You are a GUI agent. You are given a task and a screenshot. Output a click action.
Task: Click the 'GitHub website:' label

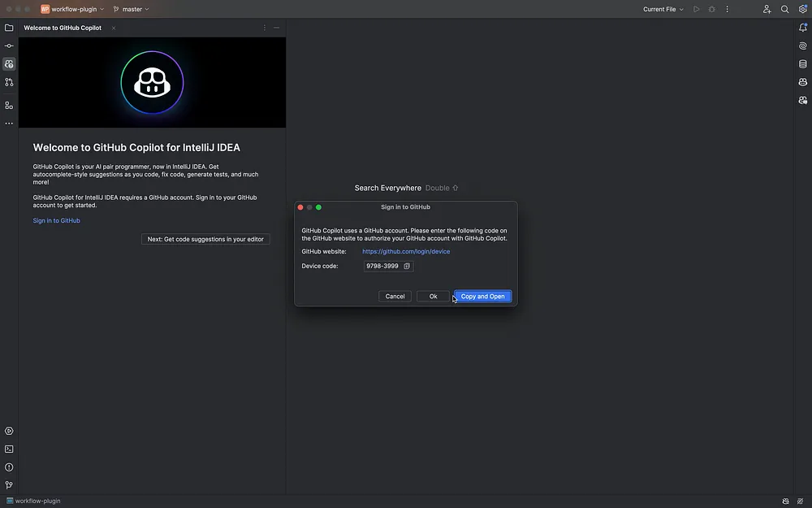(324, 251)
